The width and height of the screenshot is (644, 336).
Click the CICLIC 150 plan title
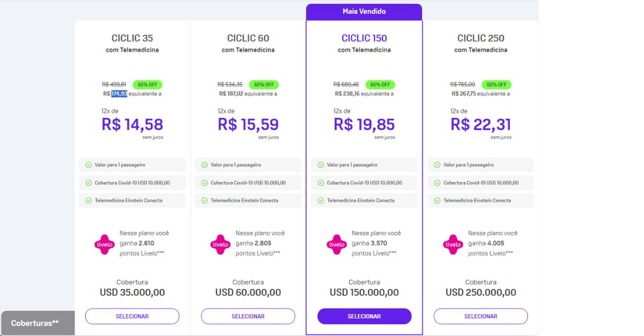click(364, 38)
